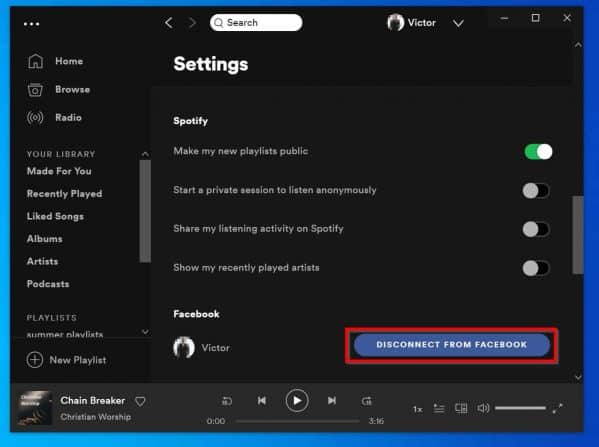This screenshot has height=447, width=599.
Task: Open Home in the sidebar
Action: pos(69,61)
